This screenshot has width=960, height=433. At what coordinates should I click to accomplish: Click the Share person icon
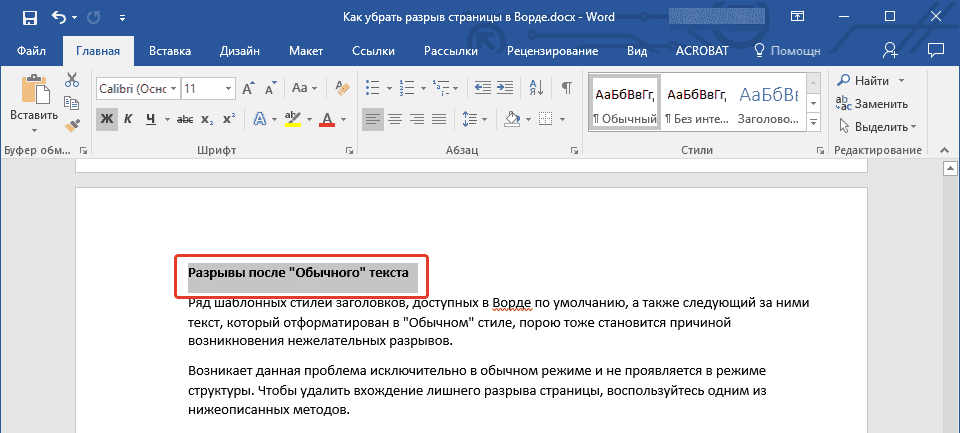pyautogui.click(x=890, y=50)
